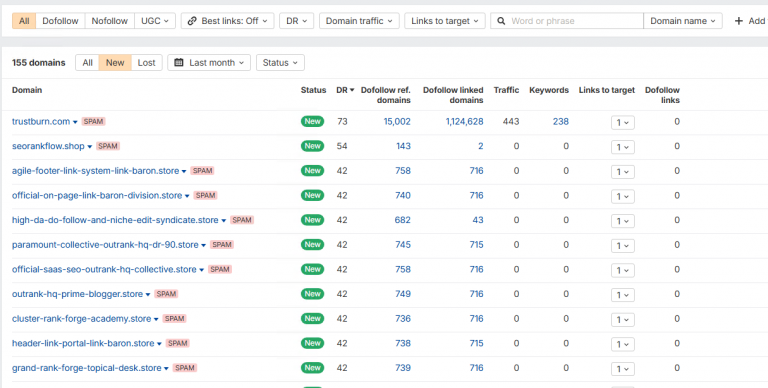Open high-da-do-follow-and-niche-edit-syndicate.store link
Image resolution: width=768 pixels, height=388 pixels.
click(x=115, y=220)
